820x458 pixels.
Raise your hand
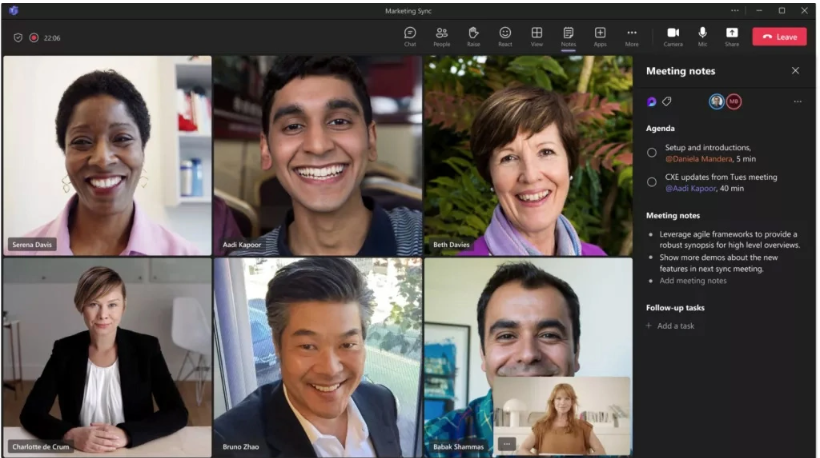point(473,37)
